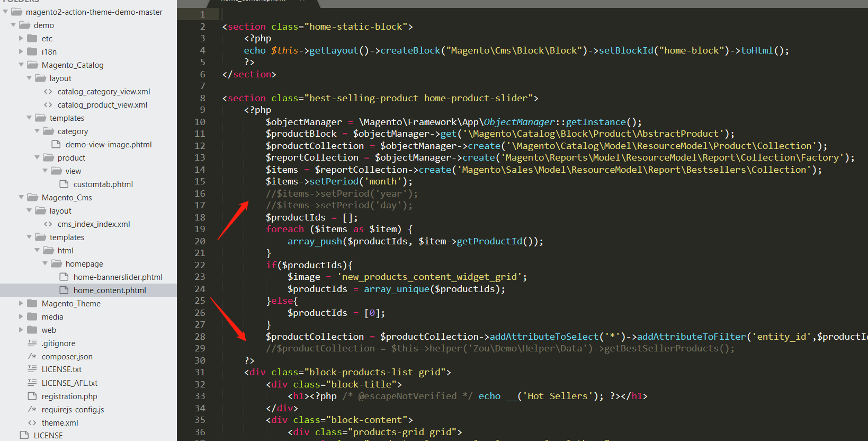Select the templates folder under Magento_Catalog
868x441 pixels.
pyautogui.click(x=67, y=118)
